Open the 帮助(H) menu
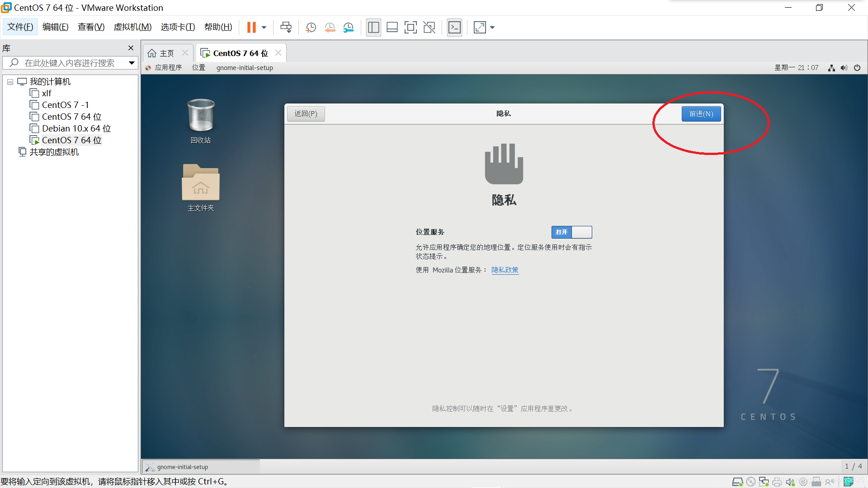This screenshot has height=488, width=868. (x=218, y=27)
